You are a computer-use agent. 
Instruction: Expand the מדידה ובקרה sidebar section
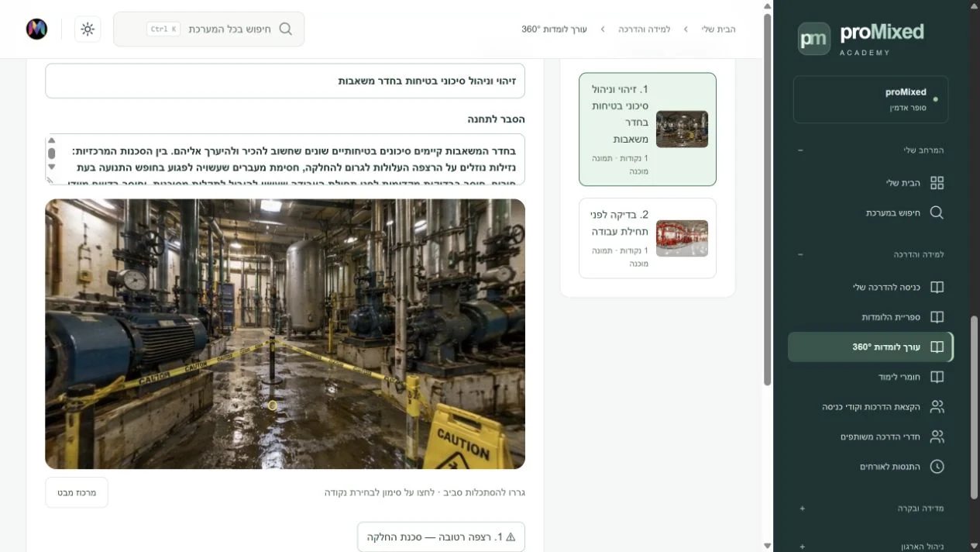tap(802, 509)
